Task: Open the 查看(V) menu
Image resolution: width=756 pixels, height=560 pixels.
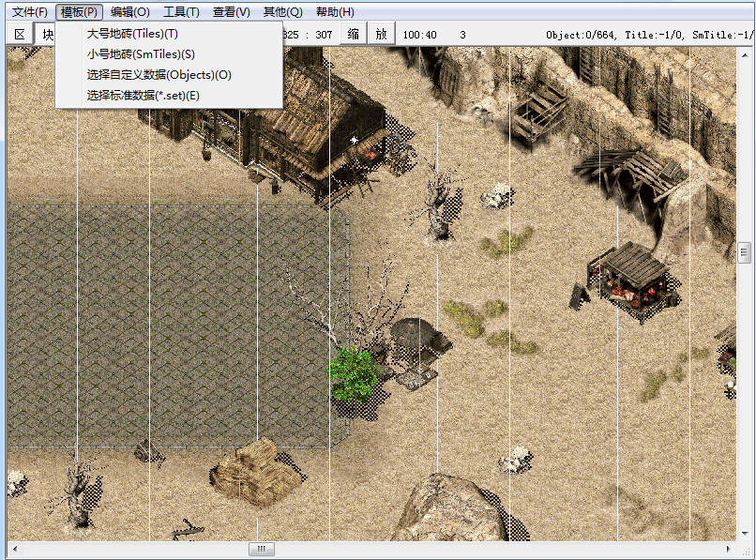Action: (x=232, y=12)
